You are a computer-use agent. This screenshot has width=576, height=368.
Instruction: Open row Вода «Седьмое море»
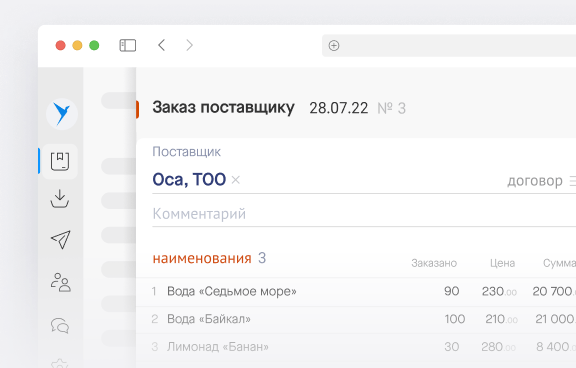click(356, 292)
